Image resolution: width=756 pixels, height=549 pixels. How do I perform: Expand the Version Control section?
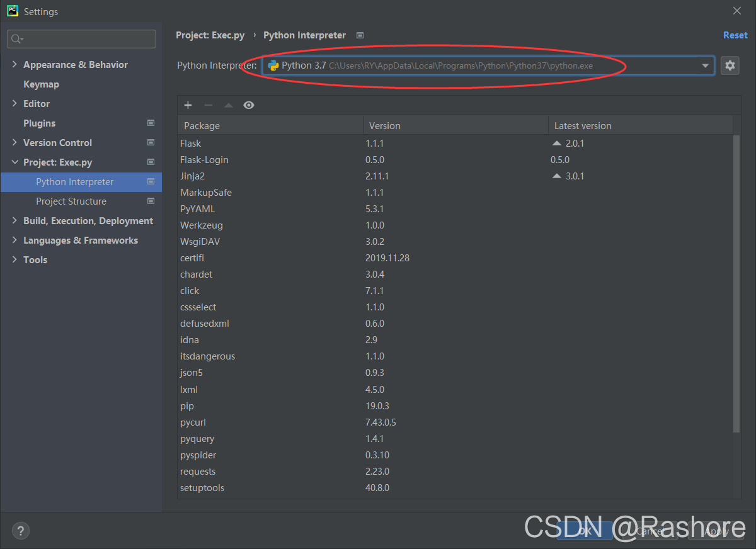tap(14, 143)
